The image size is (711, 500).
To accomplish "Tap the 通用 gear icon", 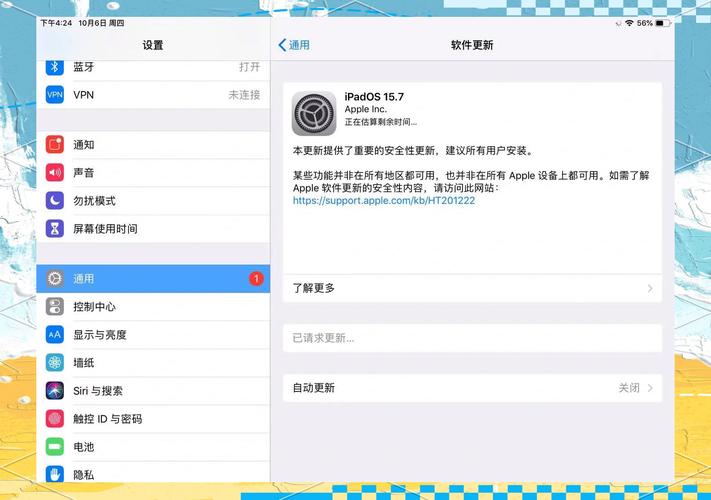I will click(x=55, y=278).
